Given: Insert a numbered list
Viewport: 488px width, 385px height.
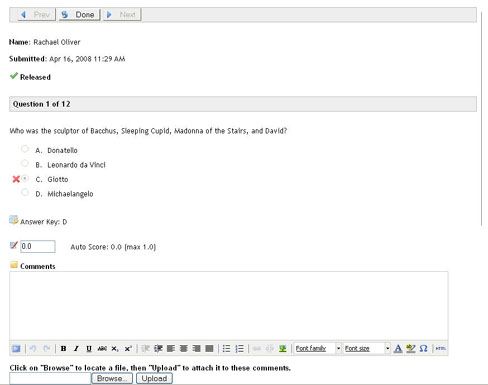Looking at the screenshot, I should tap(240, 349).
